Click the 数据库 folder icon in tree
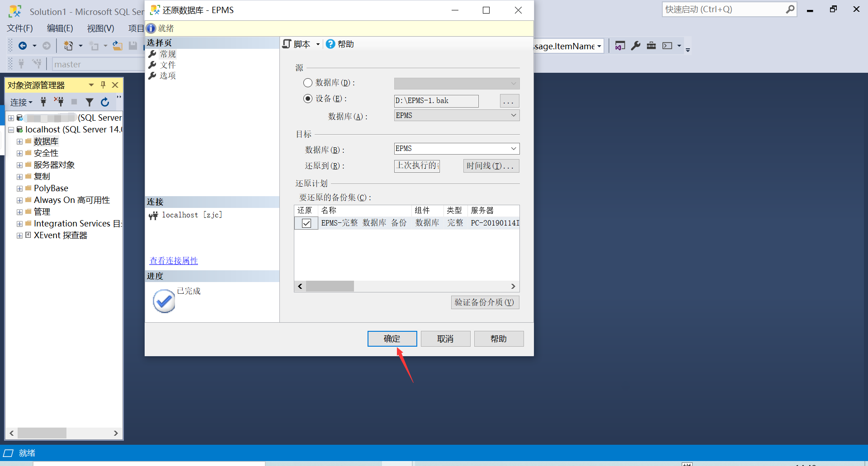 coord(28,141)
